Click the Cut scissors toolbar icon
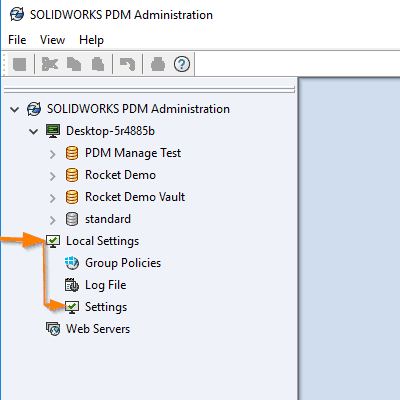This screenshot has height=400, width=400. (x=50, y=64)
